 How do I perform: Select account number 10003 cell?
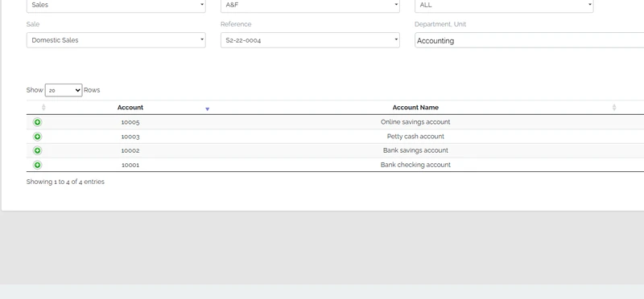tap(130, 137)
